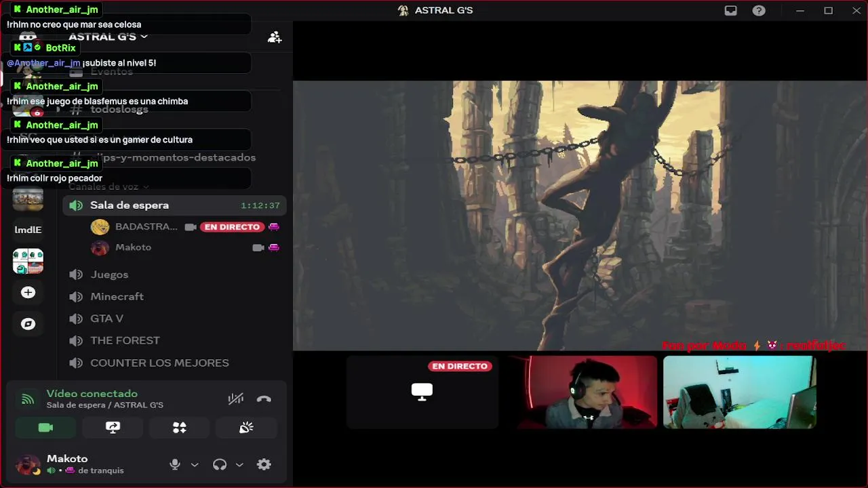Open the Help question mark icon

pos(759,10)
